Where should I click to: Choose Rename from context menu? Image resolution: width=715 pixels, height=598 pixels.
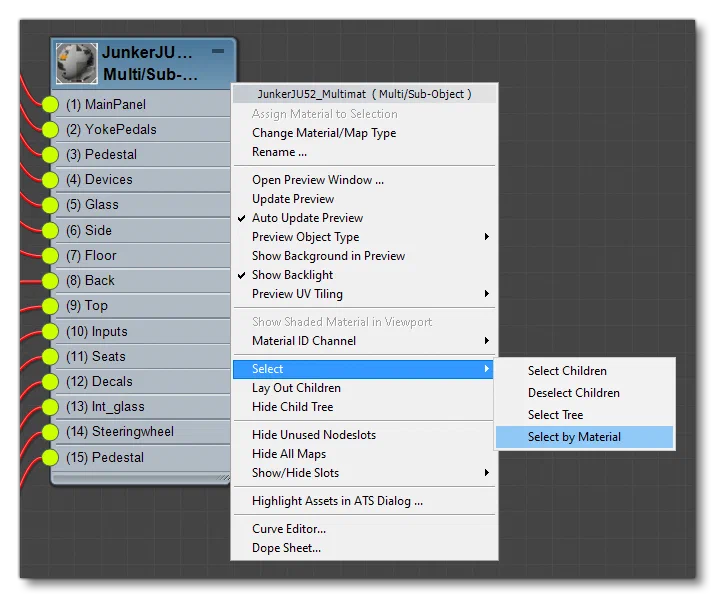point(364,152)
